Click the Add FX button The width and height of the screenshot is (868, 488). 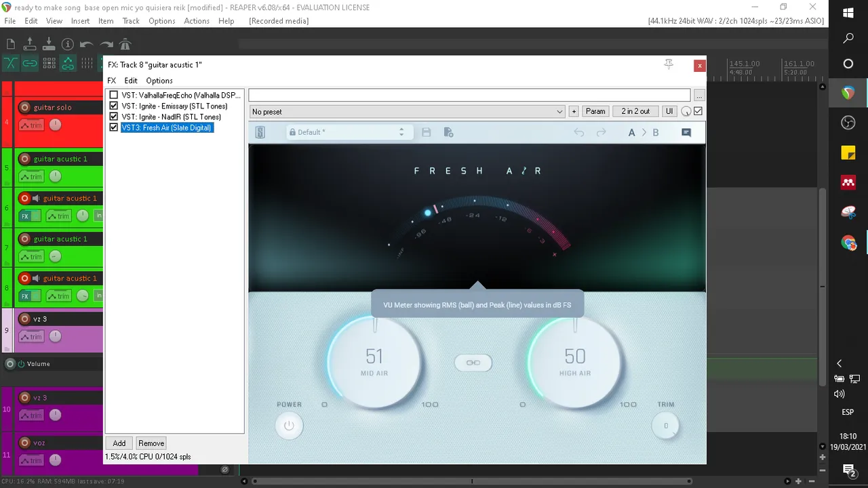tap(119, 443)
